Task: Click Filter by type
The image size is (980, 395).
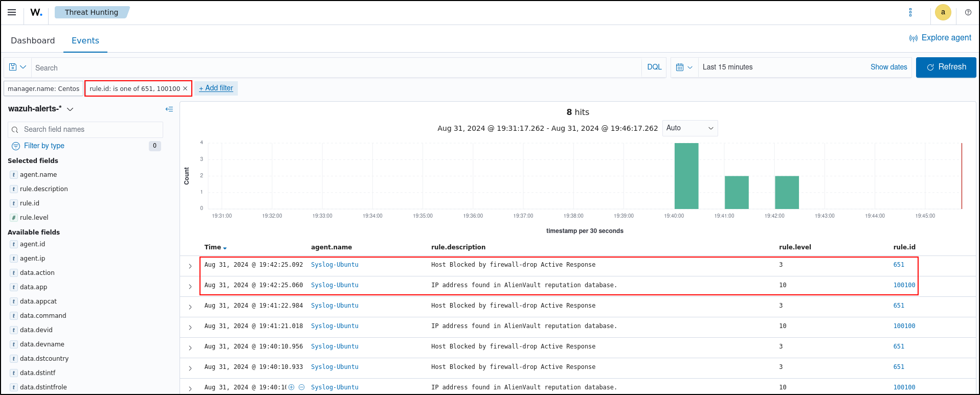Action: pyautogui.click(x=44, y=146)
